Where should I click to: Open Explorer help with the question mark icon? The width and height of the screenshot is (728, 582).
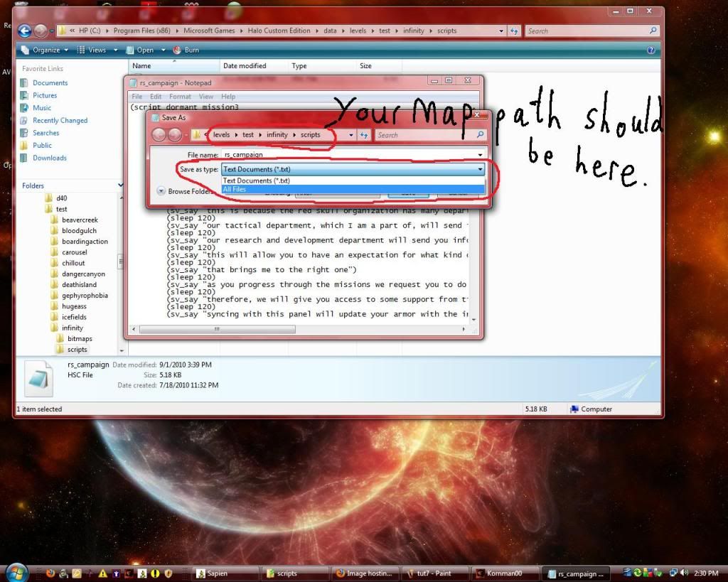651,50
